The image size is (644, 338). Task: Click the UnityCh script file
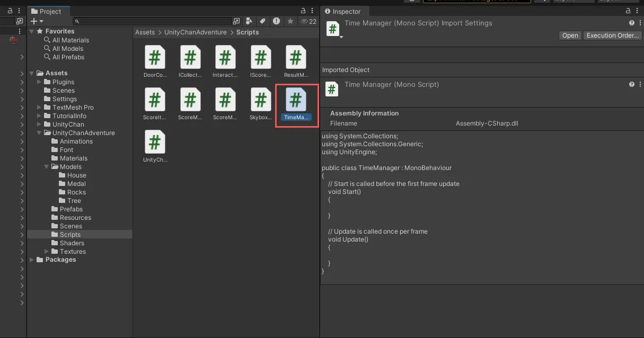click(x=155, y=142)
